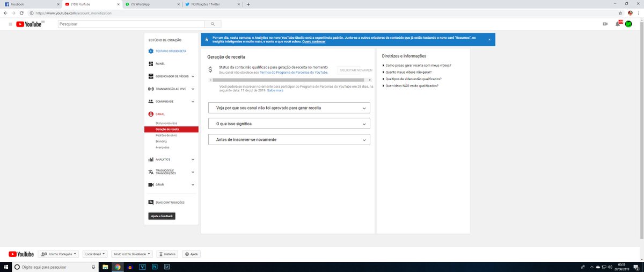The image size is (644, 272).
Task: Open Chrome's three-dot menu
Action: tap(638, 12)
